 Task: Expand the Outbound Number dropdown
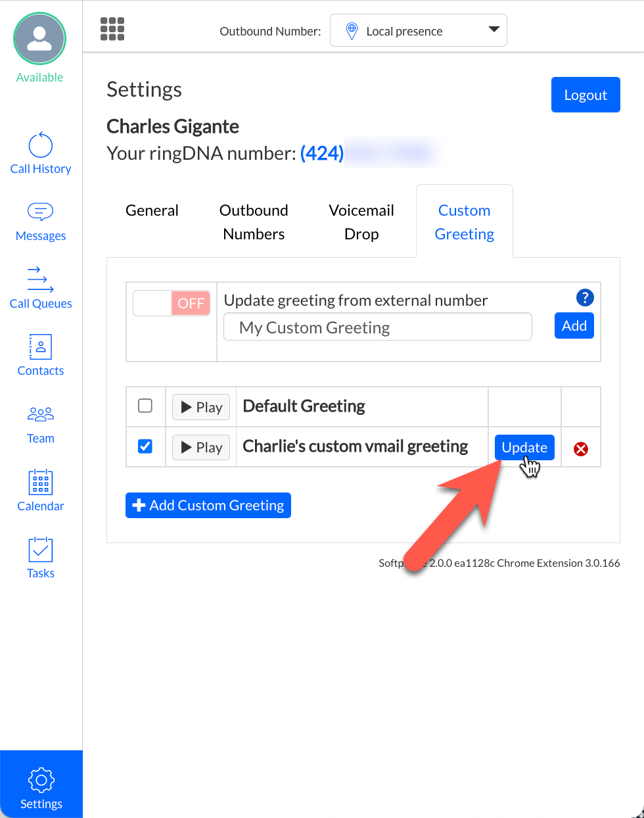418,30
